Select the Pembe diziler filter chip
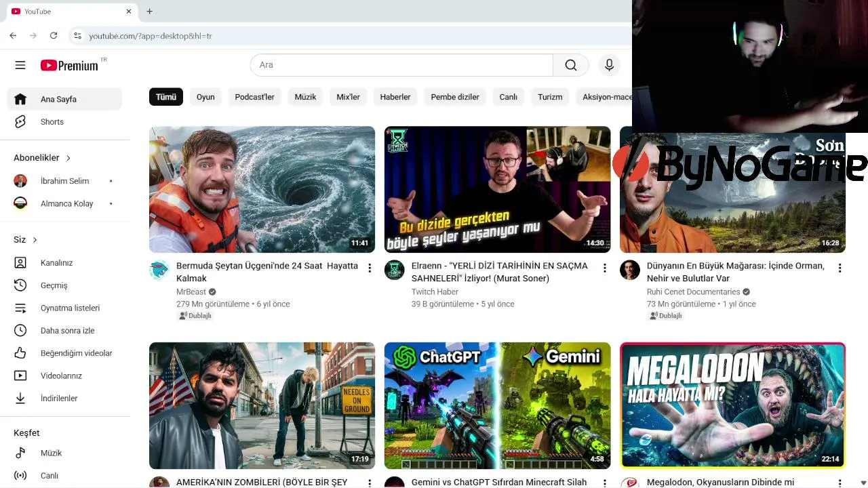The width and height of the screenshot is (868, 488). point(455,97)
